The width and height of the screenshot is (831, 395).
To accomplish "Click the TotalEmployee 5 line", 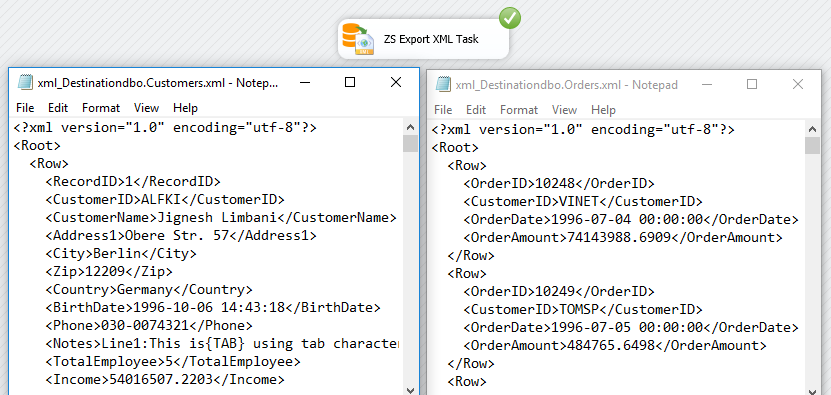I will tap(173, 362).
